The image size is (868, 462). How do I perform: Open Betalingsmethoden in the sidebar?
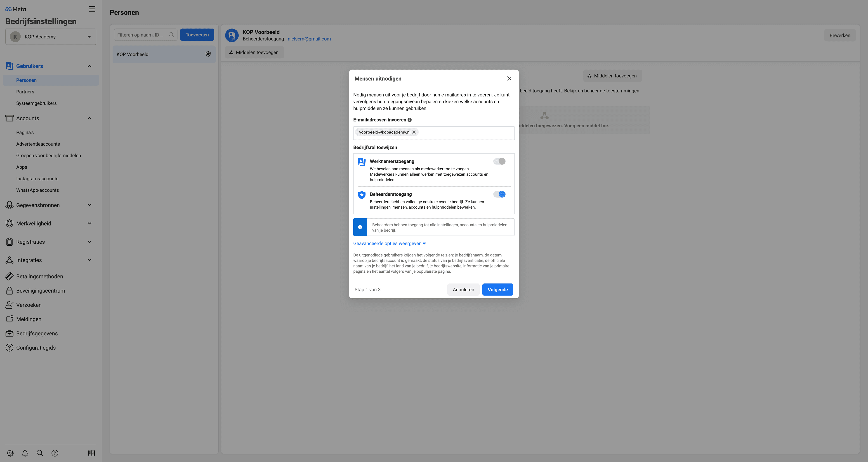pyautogui.click(x=39, y=276)
